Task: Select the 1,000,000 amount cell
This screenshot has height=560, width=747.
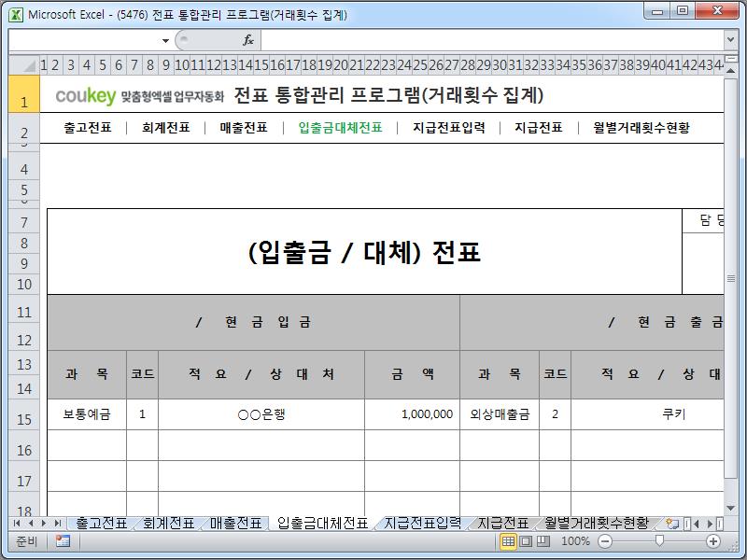Action: pyautogui.click(x=412, y=414)
